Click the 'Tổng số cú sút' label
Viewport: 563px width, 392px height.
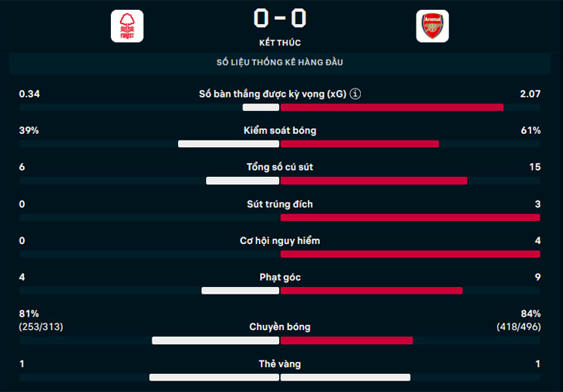click(x=280, y=167)
